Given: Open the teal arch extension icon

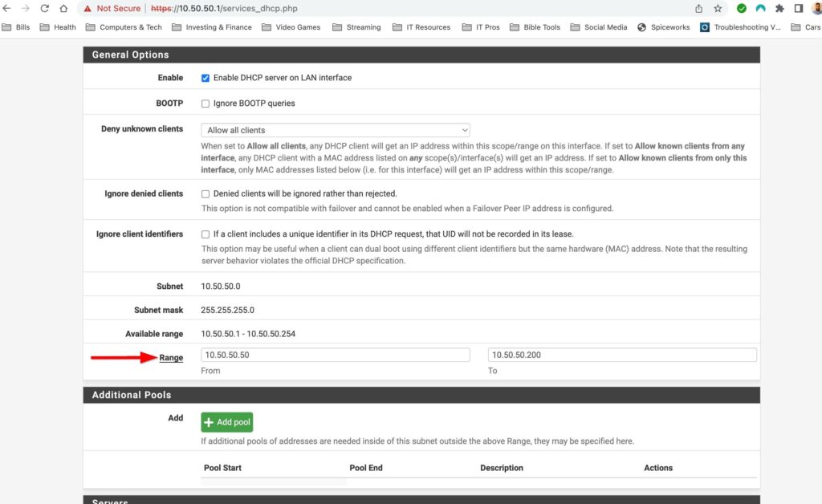Looking at the screenshot, I should pyautogui.click(x=760, y=8).
